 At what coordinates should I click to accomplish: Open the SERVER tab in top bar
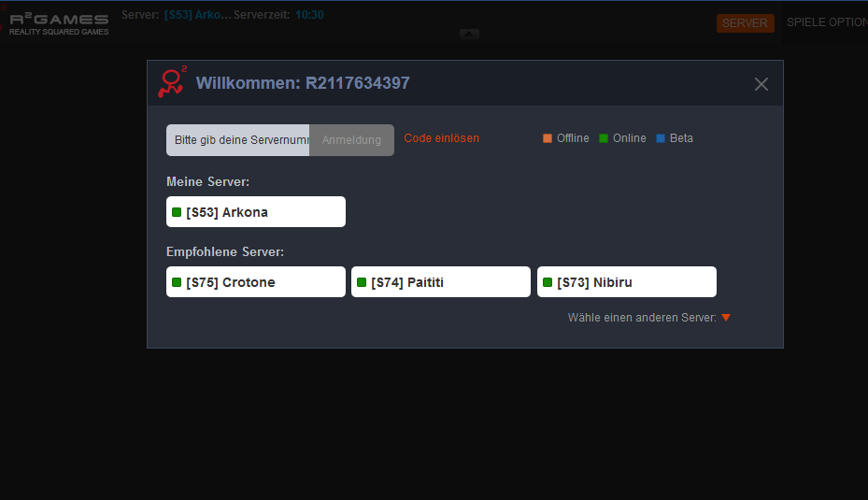click(x=745, y=23)
